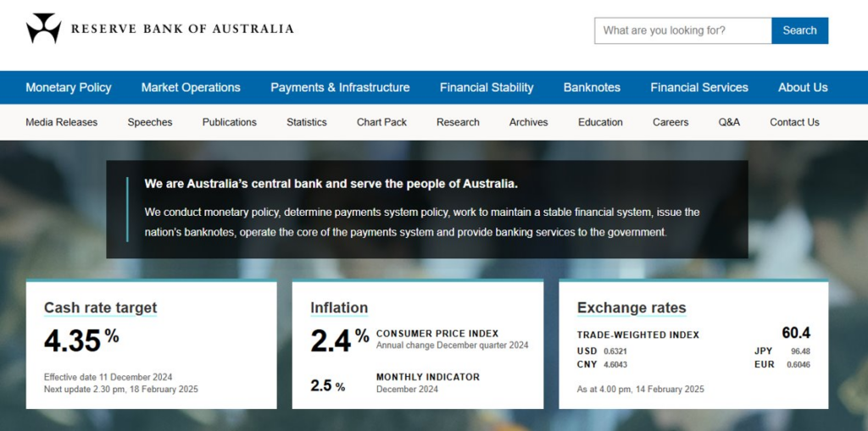This screenshot has height=431, width=868.
Task: Open the Archives link
Action: click(529, 122)
